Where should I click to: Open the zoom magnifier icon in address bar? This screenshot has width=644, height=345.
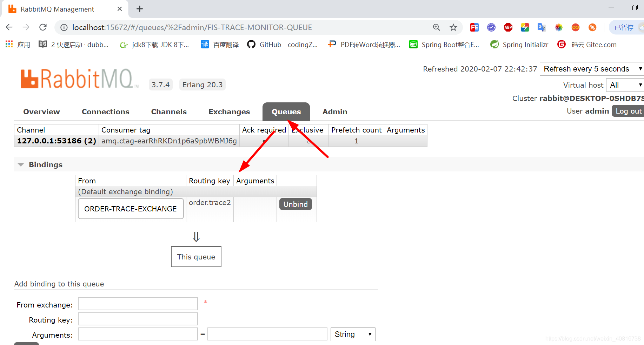(436, 27)
